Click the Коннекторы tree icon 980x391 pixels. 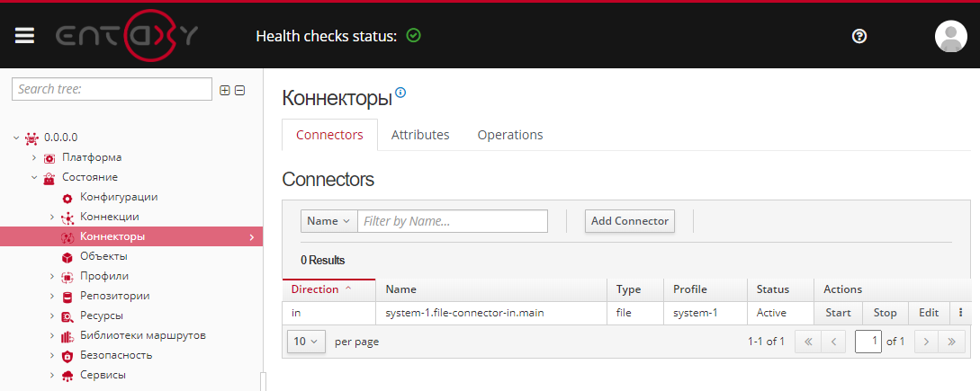pos(67,237)
